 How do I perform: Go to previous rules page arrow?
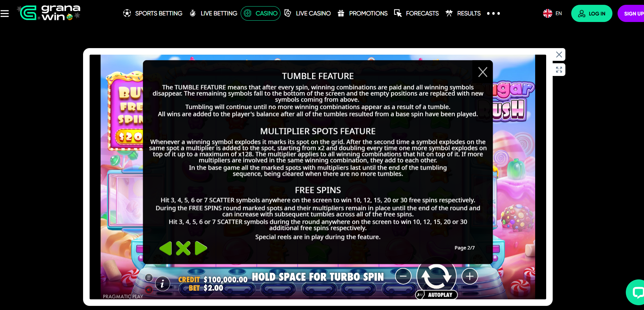tap(165, 248)
